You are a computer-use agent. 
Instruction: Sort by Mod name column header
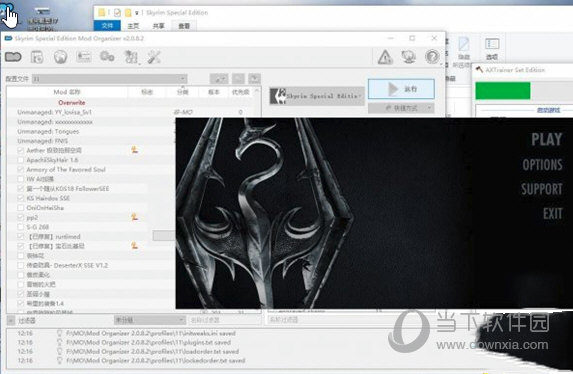click(67, 92)
